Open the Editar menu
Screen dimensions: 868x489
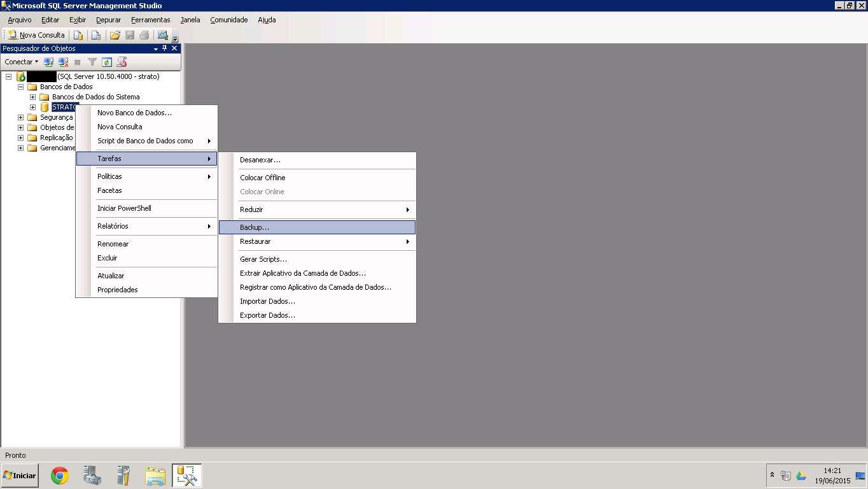[x=50, y=20]
